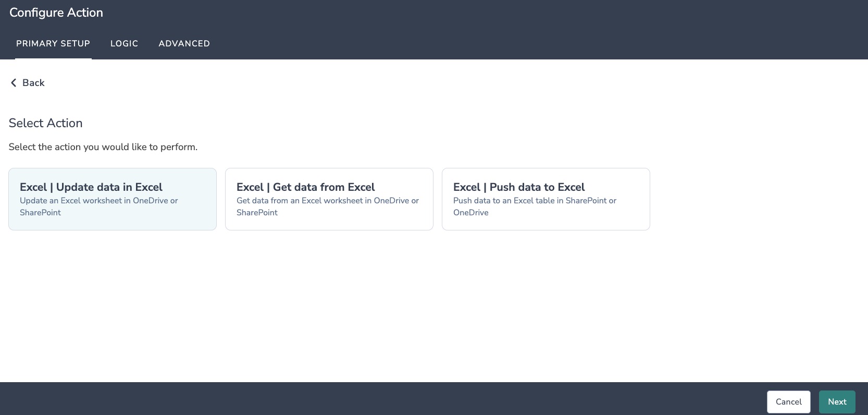Click the Select Action heading

click(46, 123)
